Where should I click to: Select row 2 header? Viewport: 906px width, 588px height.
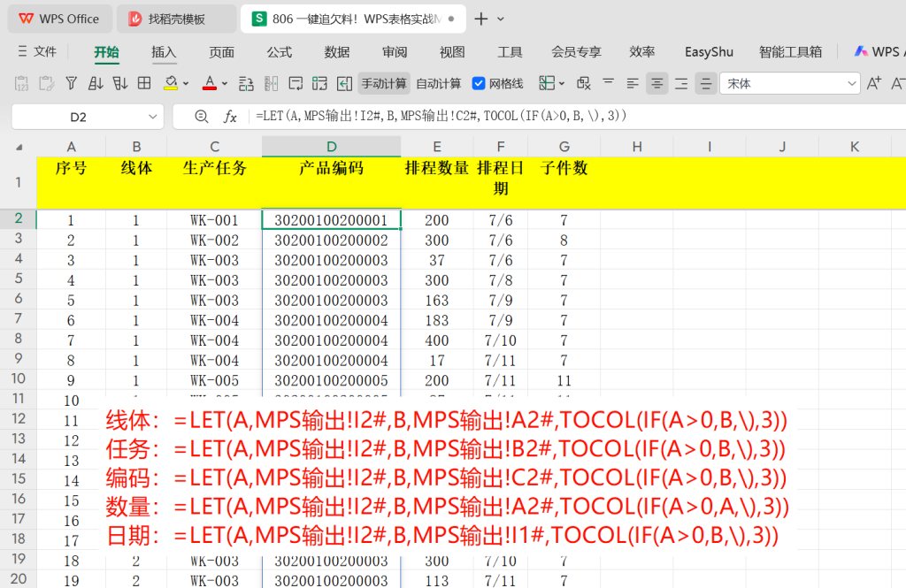(19, 219)
